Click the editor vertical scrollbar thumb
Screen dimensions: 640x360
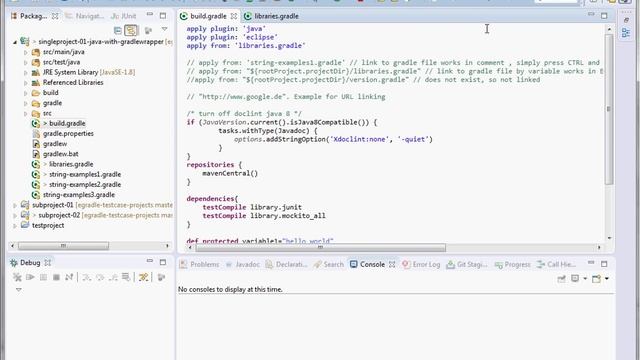(x=609, y=109)
